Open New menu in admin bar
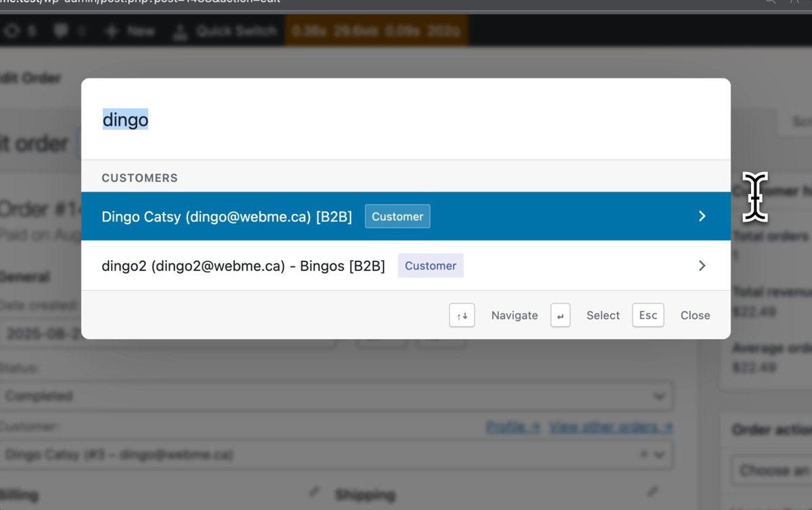 point(129,31)
